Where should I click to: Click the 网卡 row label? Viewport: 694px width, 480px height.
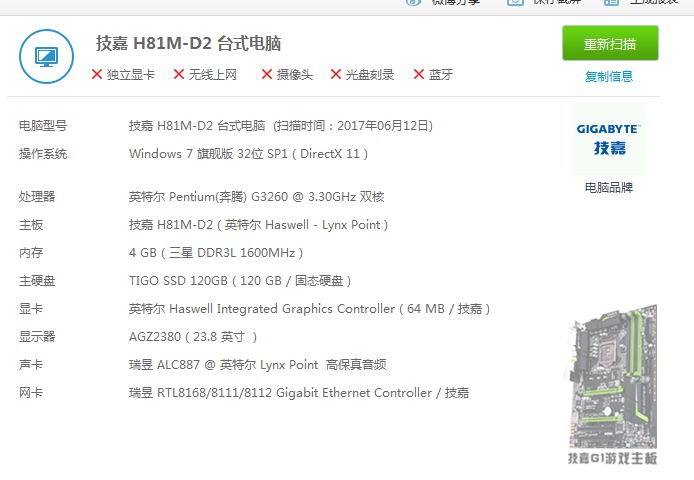click(x=31, y=392)
